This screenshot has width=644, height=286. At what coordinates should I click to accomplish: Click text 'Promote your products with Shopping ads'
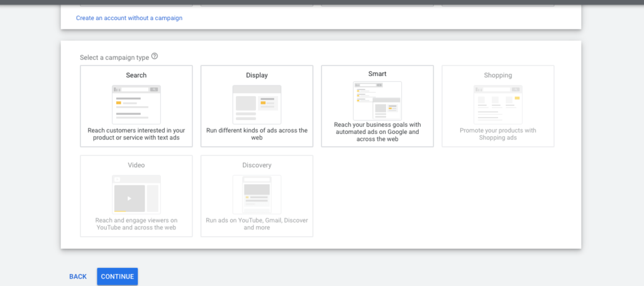tap(498, 134)
